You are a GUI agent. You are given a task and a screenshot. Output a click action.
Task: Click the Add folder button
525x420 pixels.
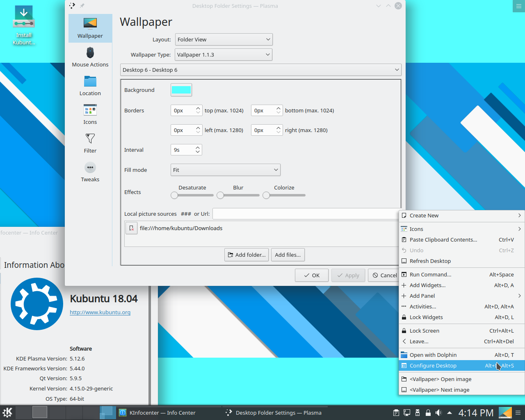(x=247, y=255)
